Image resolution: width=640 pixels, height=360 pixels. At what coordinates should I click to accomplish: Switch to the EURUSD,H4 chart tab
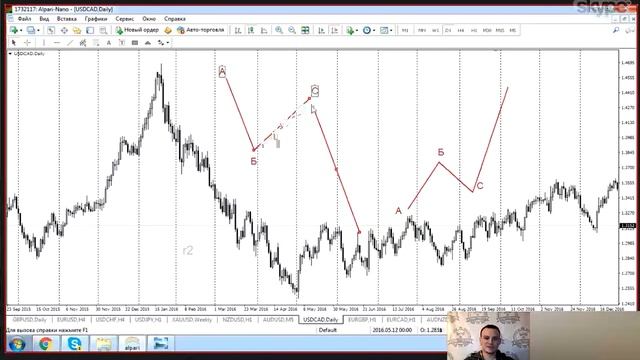71,320
